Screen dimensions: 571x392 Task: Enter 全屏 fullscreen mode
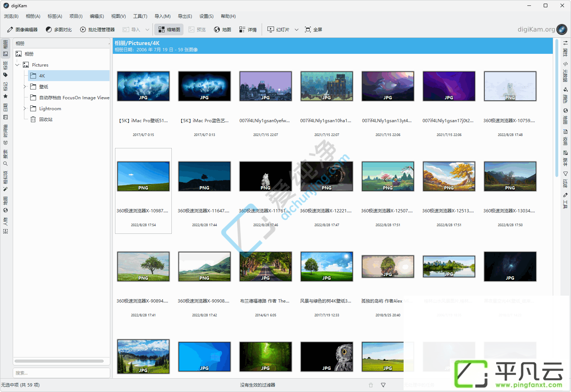[x=313, y=29]
